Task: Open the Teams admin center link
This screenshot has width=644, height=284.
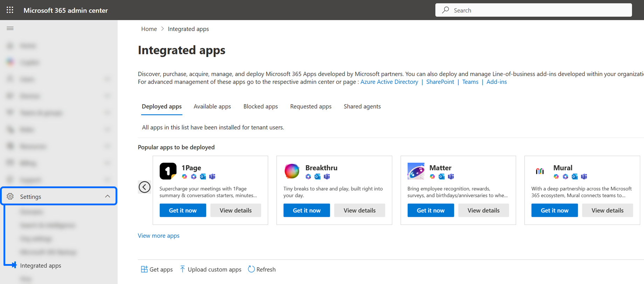Action: tap(470, 82)
